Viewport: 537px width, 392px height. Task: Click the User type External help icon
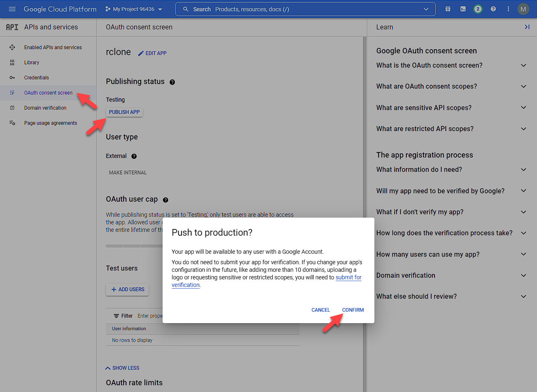134,156
